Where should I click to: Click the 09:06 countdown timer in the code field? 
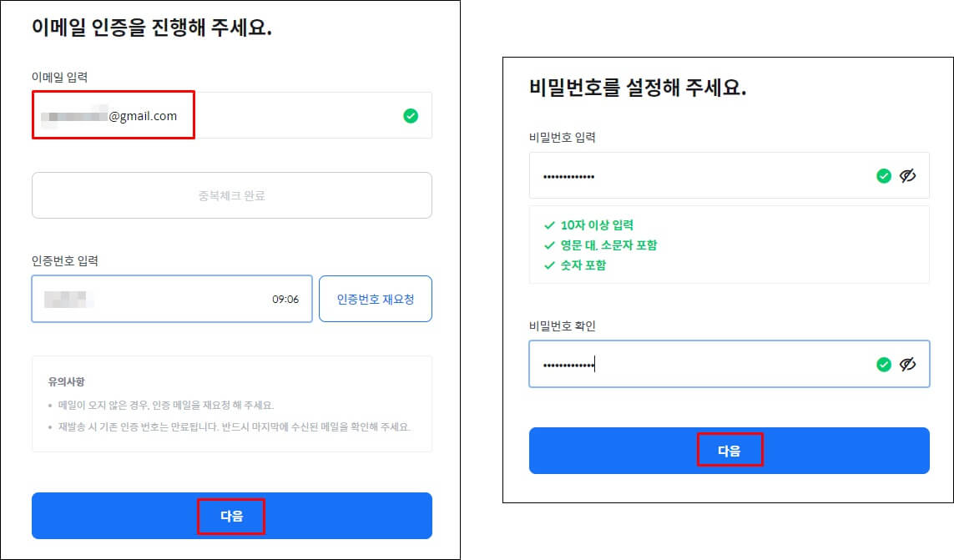(x=288, y=299)
